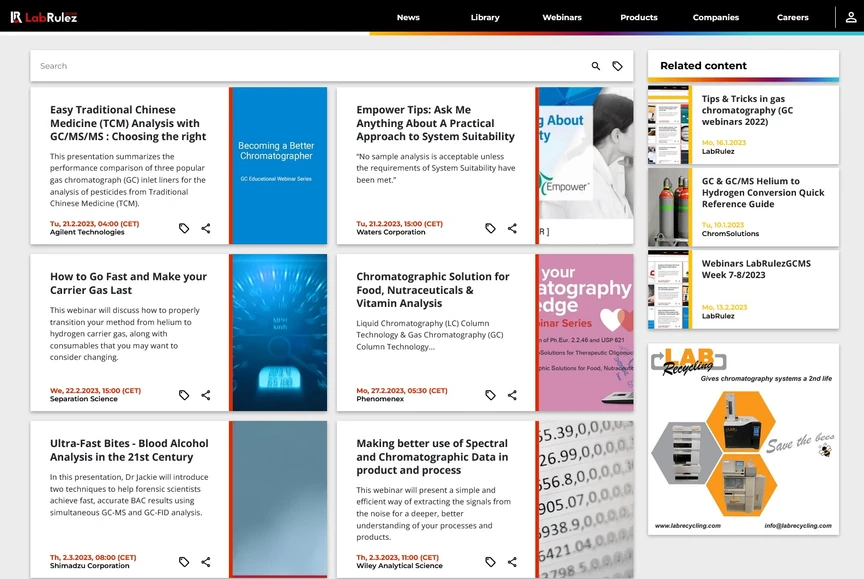This screenshot has width=864, height=579.
Task: Open the Products menu
Action: pyautogui.click(x=639, y=18)
